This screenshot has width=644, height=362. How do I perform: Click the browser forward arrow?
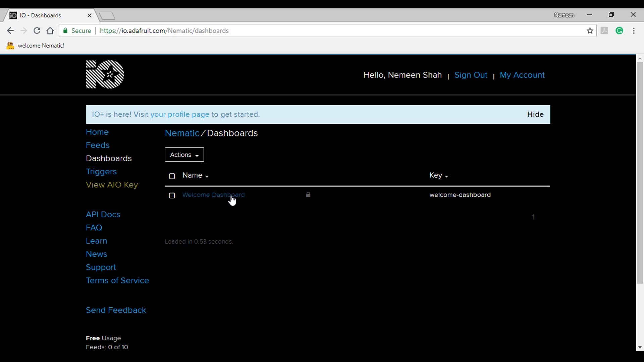23,31
